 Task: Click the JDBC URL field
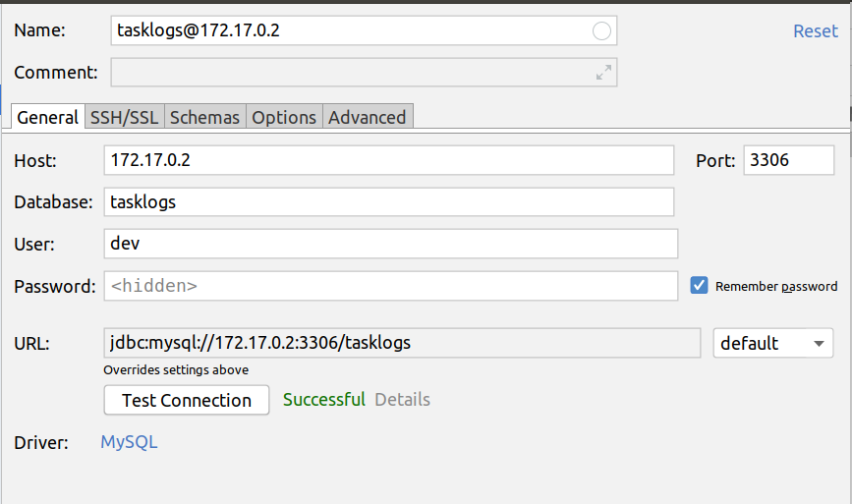click(x=402, y=343)
